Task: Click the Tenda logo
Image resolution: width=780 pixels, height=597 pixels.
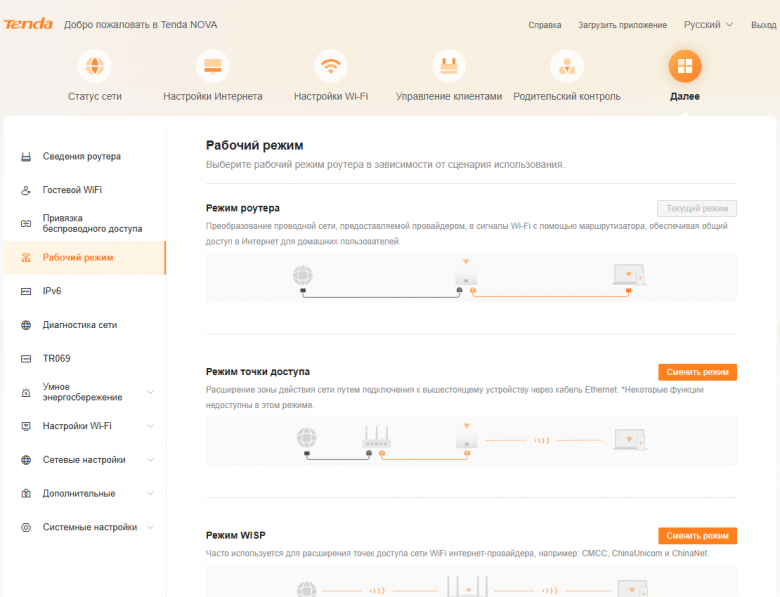Action: point(28,24)
